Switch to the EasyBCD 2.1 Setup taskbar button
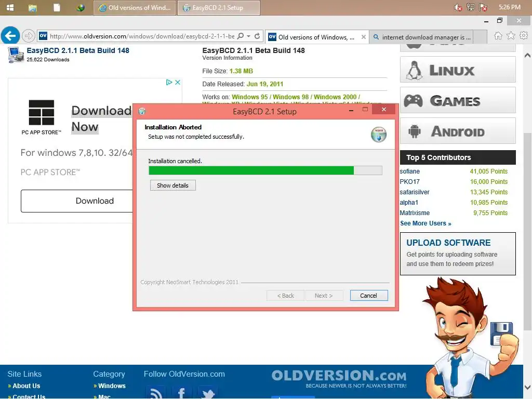Screen dimensions: 532x399 coord(219,8)
